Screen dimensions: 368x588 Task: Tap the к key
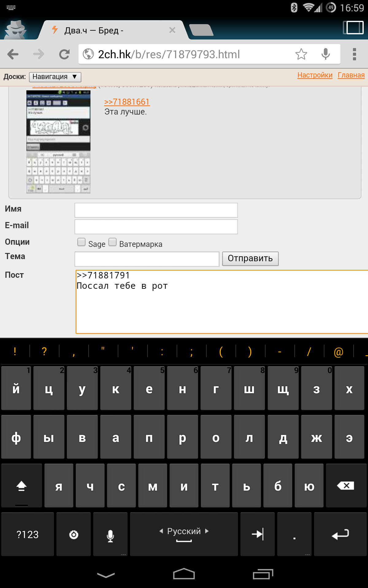click(116, 388)
